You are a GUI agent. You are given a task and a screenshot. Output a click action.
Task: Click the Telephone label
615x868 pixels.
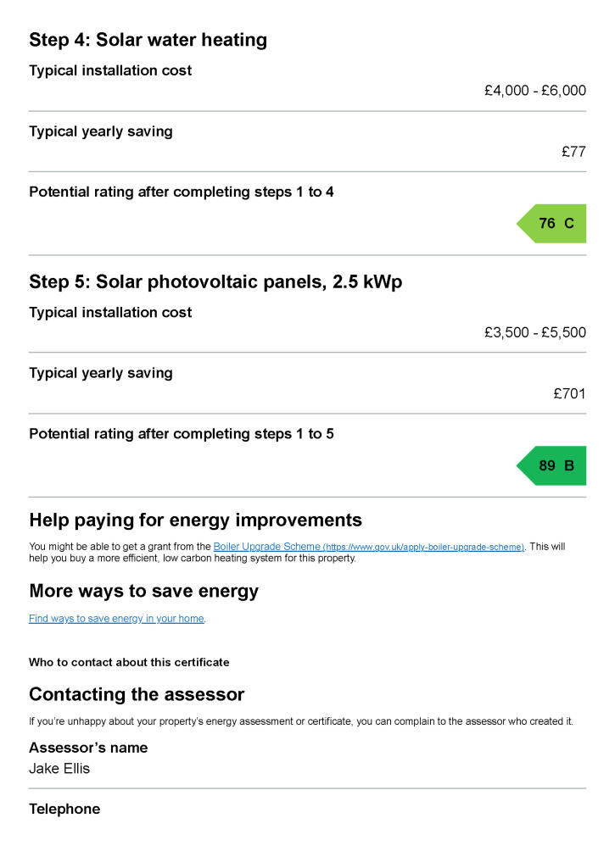(x=64, y=809)
